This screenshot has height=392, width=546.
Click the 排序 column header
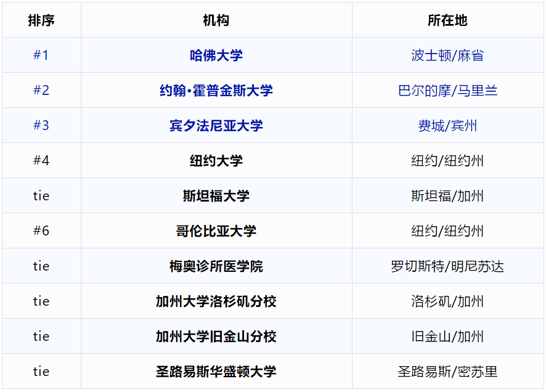[41, 20]
